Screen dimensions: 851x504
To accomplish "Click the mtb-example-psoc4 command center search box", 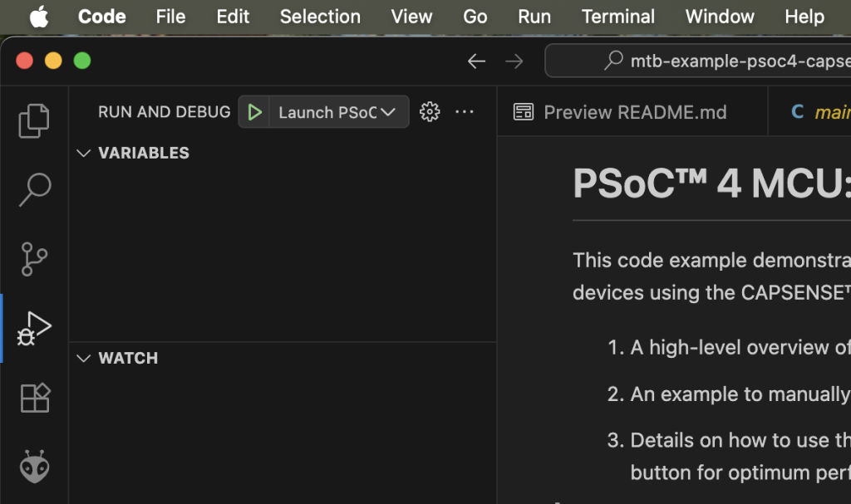I will [x=698, y=61].
